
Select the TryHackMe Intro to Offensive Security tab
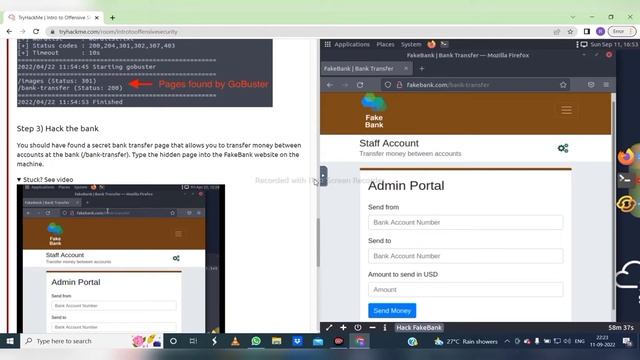click(53, 18)
